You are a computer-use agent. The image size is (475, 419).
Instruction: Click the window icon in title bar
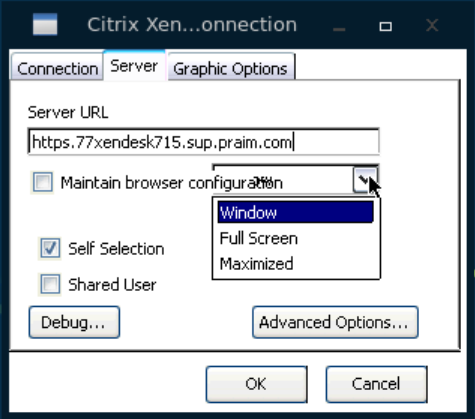pos(45,24)
